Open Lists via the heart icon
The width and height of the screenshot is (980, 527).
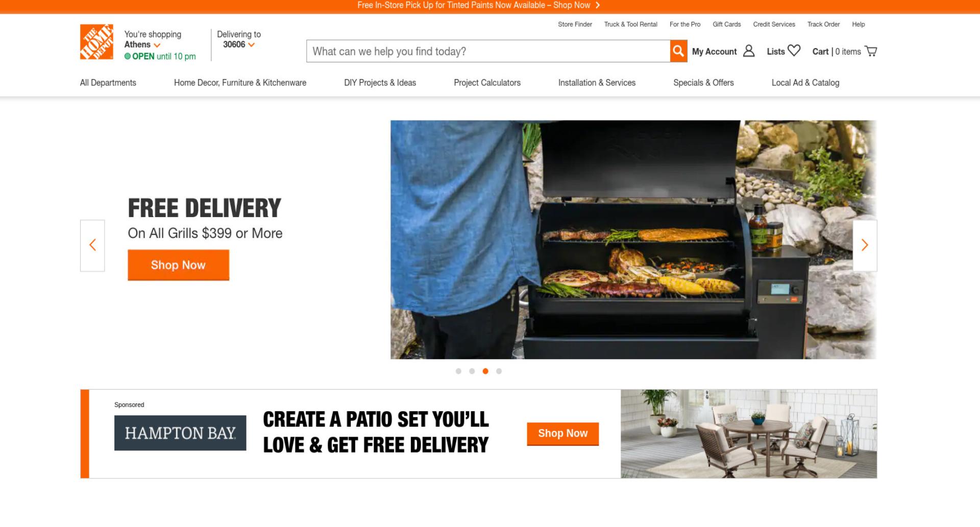click(x=794, y=51)
